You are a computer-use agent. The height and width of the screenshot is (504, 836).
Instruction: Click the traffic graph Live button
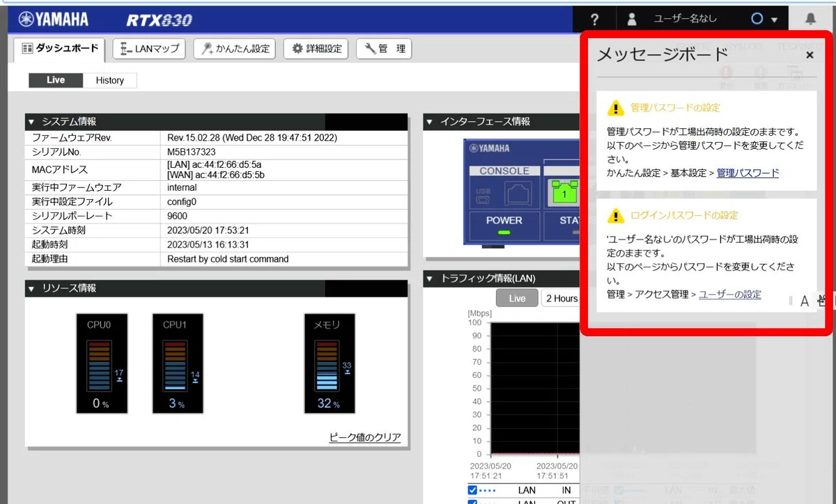(x=517, y=298)
